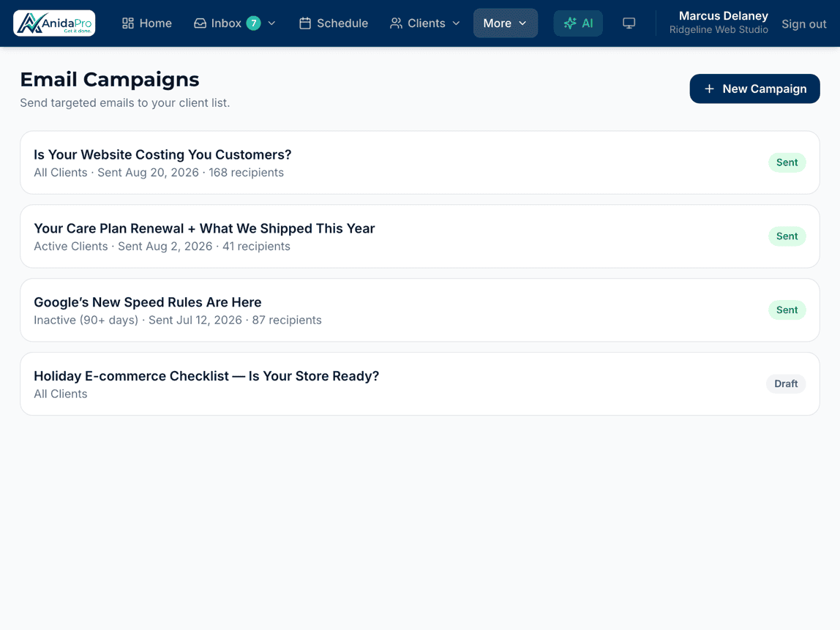Click "Send targeted emails" subtitle text

[125, 103]
